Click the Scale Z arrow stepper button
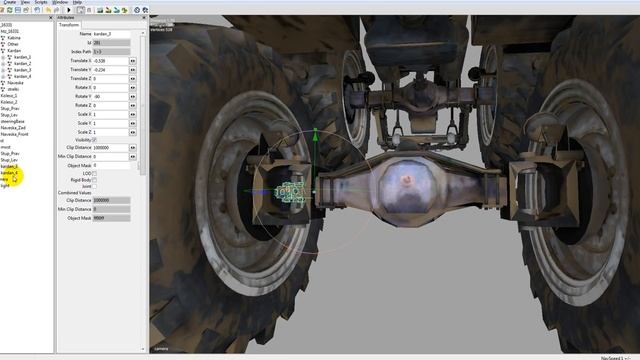This screenshot has height=360, width=640. click(133, 132)
